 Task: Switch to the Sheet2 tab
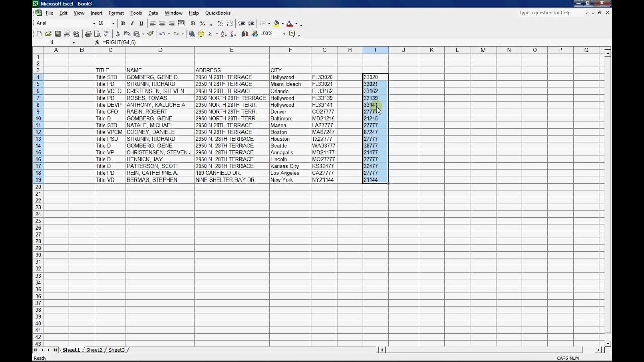pyautogui.click(x=94, y=350)
